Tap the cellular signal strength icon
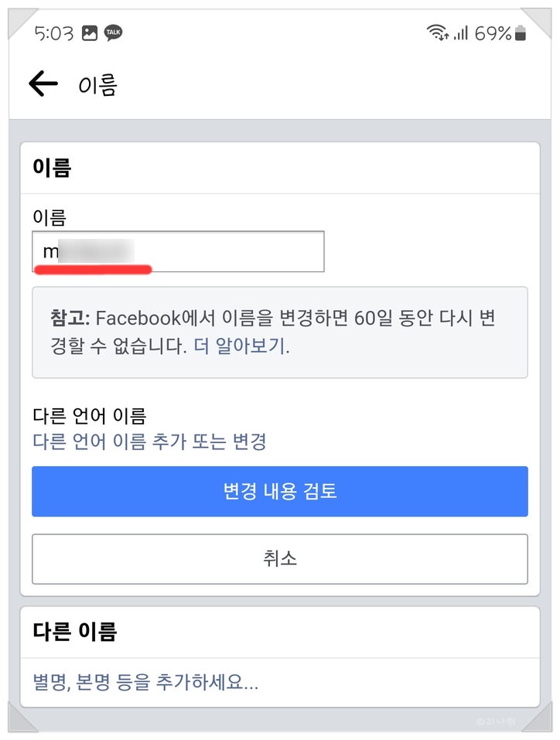The width and height of the screenshot is (560, 740). pyautogui.click(x=461, y=33)
